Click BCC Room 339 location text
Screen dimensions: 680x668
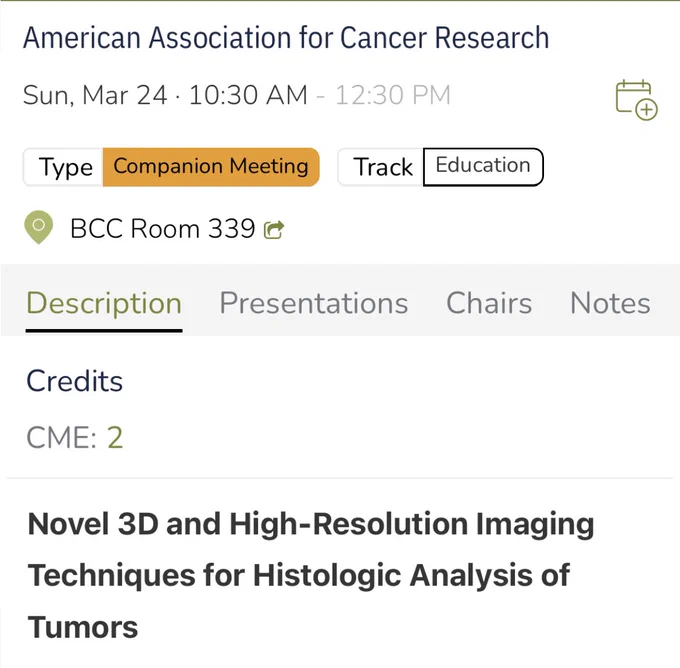(x=163, y=228)
